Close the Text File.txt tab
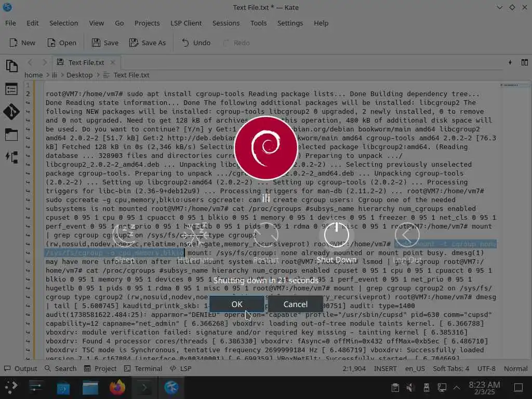532x399 pixels. [x=113, y=62]
